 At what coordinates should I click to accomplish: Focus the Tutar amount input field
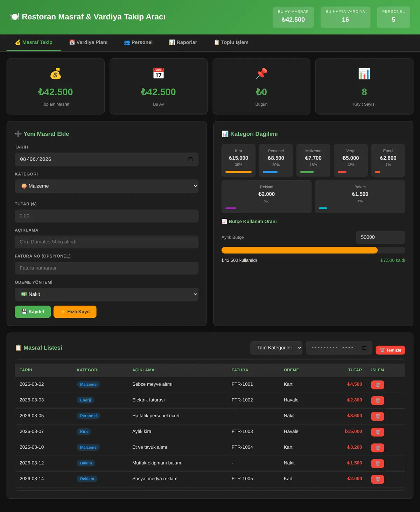point(106,216)
